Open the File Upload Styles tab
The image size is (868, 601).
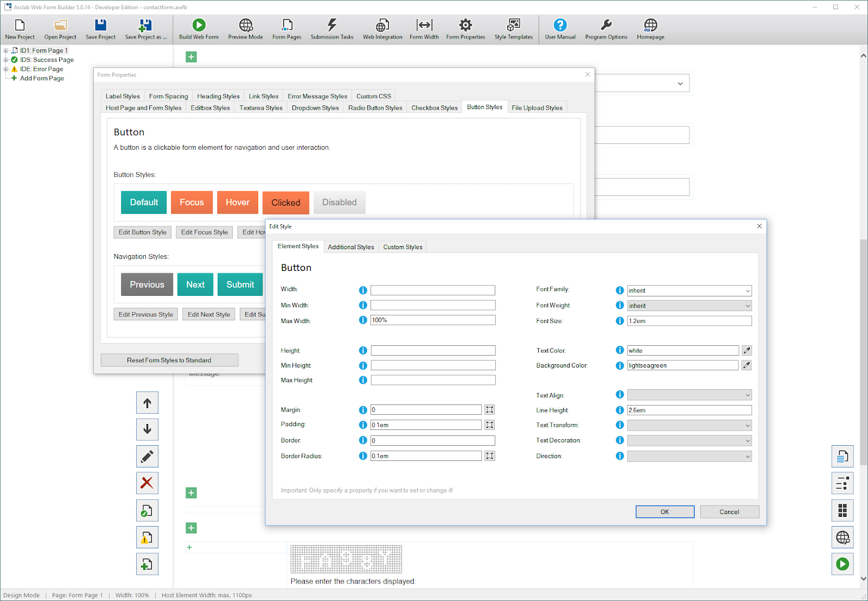pos(537,107)
